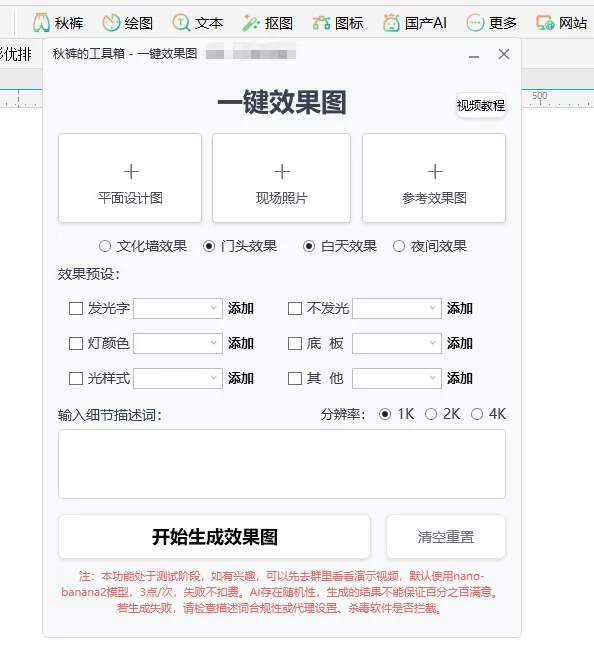Tick the 底板 checkbox
This screenshot has height=661, width=594.
click(x=295, y=344)
